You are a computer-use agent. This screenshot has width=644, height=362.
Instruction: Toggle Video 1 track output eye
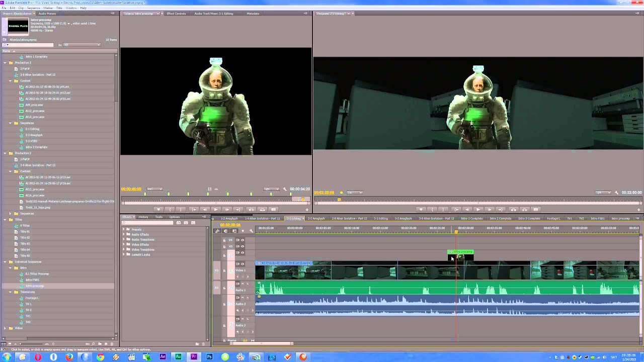click(x=242, y=264)
